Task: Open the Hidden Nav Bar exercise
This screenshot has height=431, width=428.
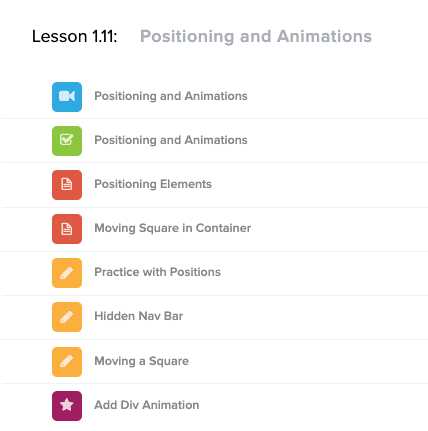Action: [139, 316]
